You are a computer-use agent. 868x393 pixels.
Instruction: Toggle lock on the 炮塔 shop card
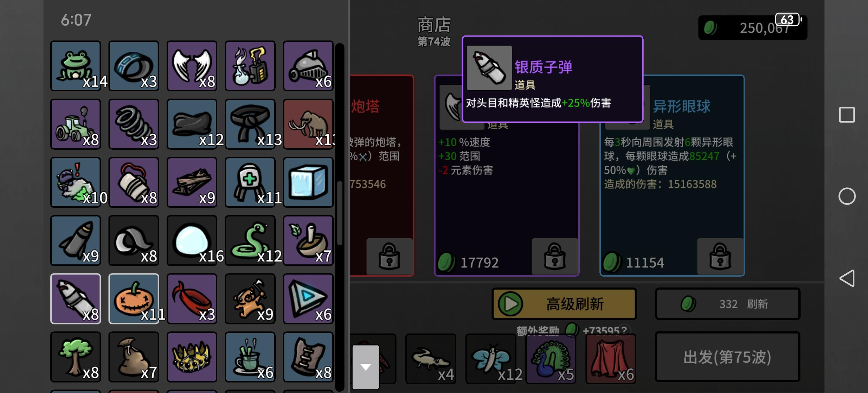click(389, 256)
